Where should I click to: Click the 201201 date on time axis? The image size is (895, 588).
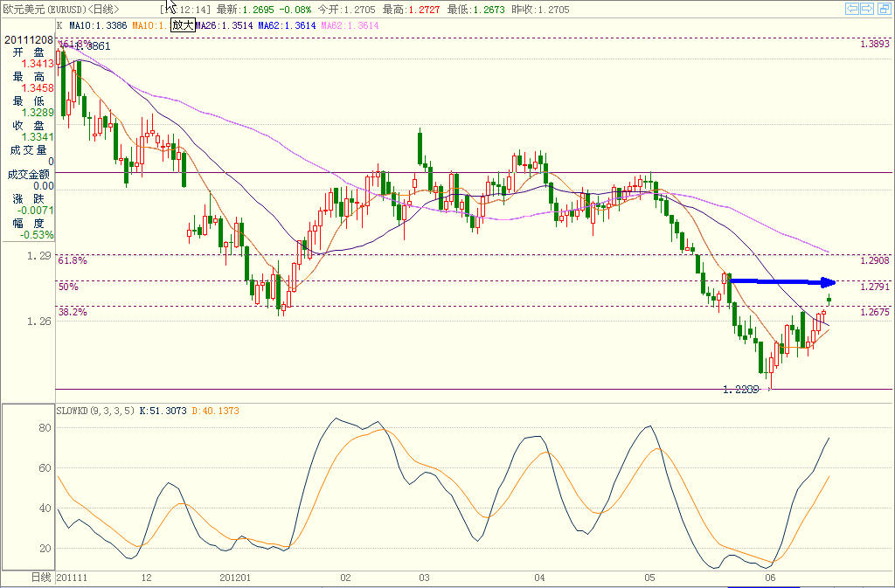[x=236, y=578]
